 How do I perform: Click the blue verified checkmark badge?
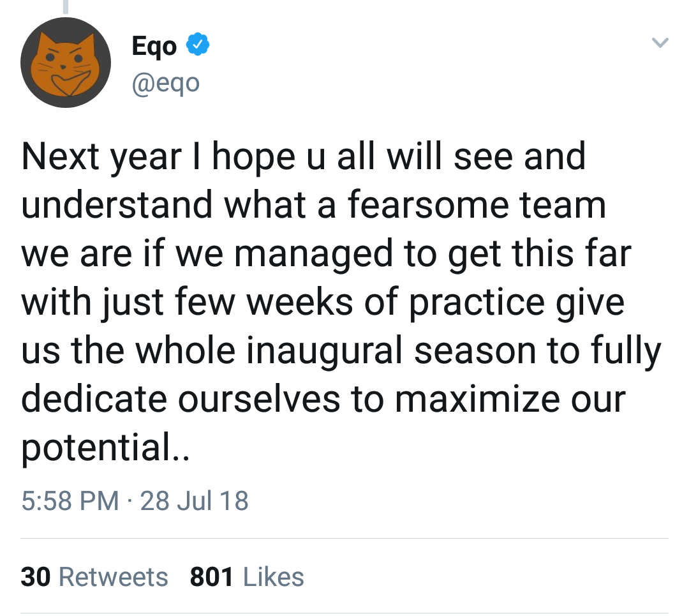point(198,46)
